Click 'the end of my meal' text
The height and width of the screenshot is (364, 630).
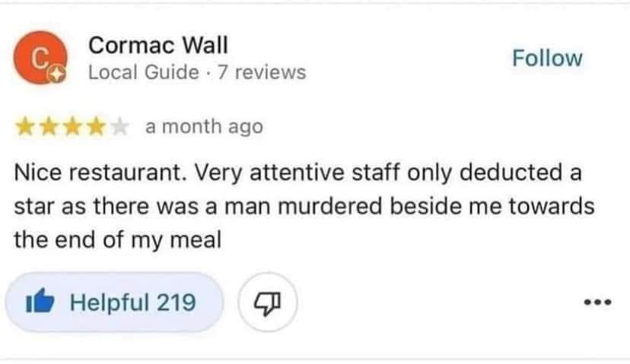118,240
